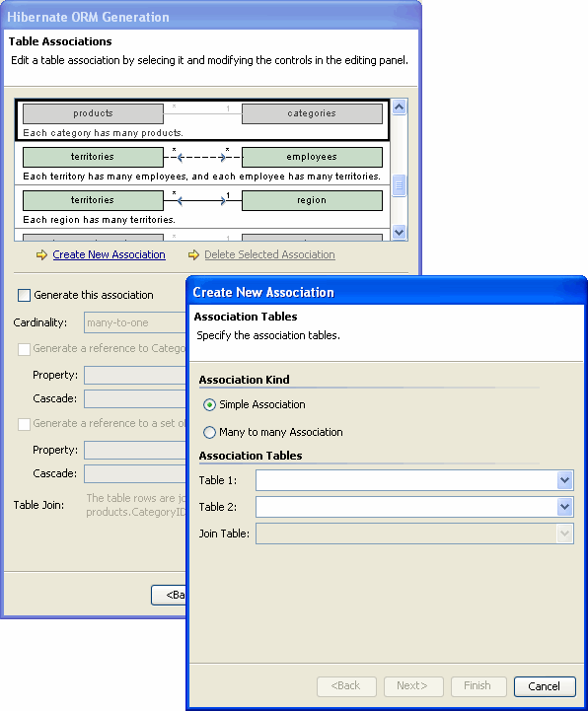This screenshot has height=711, width=588.
Task: Click the Delete Selected Association link
Action: click(x=269, y=254)
